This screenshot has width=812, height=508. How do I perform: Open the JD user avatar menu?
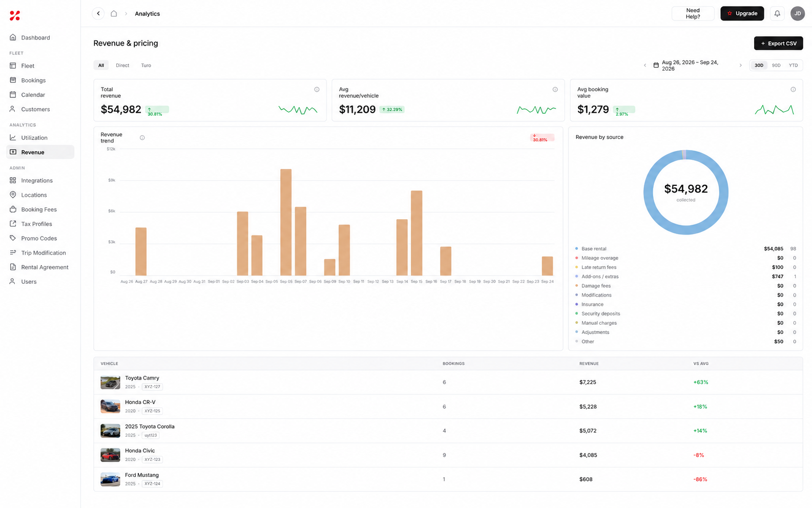click(x=798, y=14)
